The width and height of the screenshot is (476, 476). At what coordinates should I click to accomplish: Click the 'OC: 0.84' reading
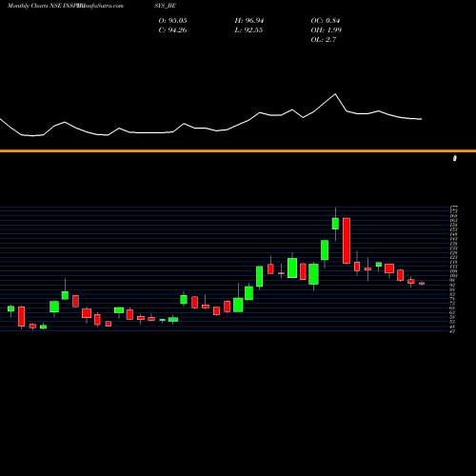click(x=326, y=21)
